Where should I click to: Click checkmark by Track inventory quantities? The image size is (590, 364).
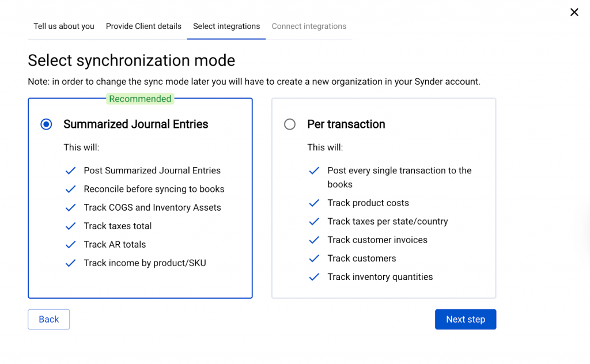315,277
